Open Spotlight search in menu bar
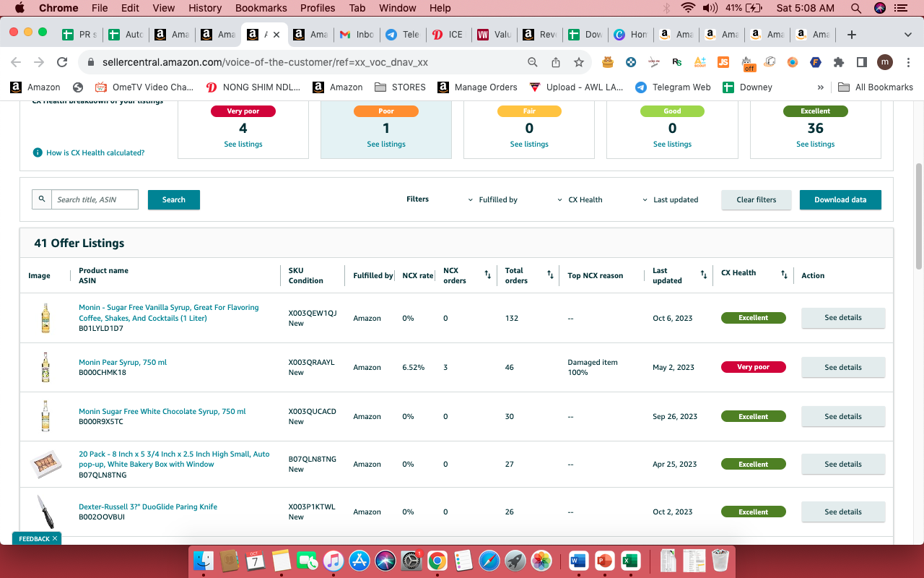The height and width of the screenshot is (578, 924). [x=856, y=8]
